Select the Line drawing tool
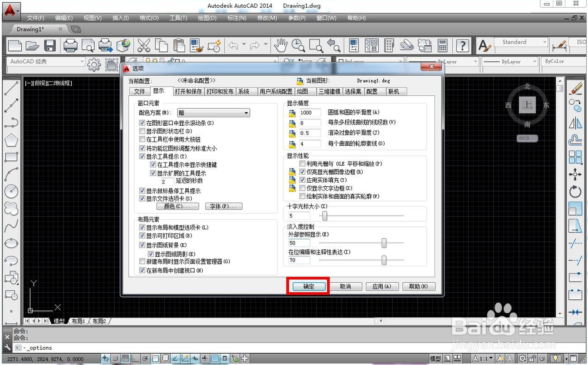This screenshot has height=365, width=588. [12, 89]
